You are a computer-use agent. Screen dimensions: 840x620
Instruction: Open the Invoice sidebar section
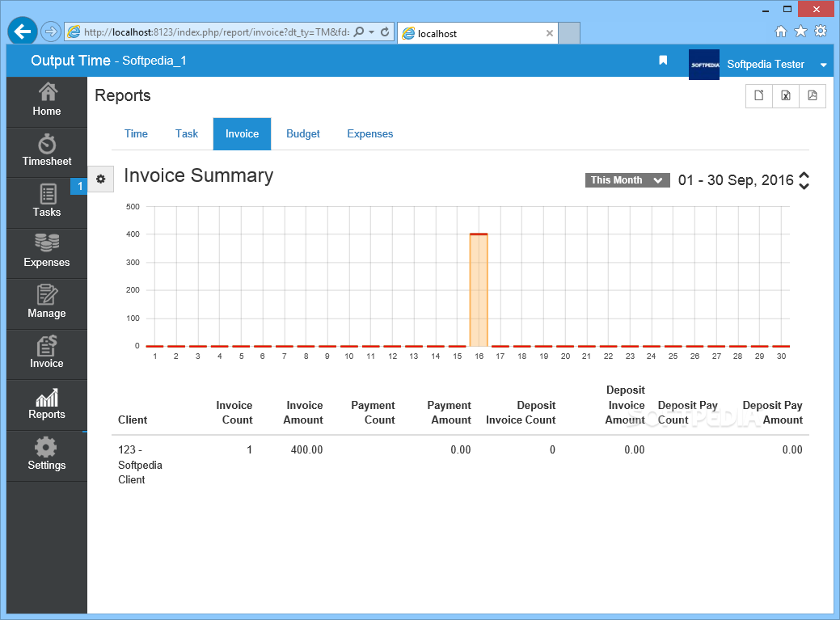pyautogui.click(x=47, y=354)
